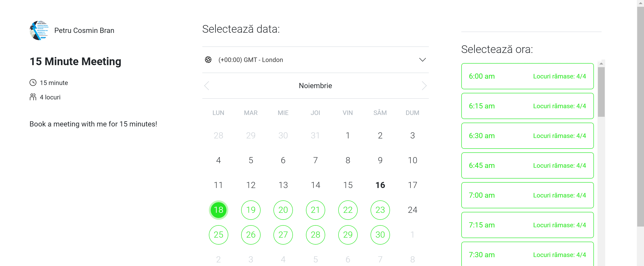Select November 22 on the calendar
The image size is (644, 266).
(x=348, y=210)
